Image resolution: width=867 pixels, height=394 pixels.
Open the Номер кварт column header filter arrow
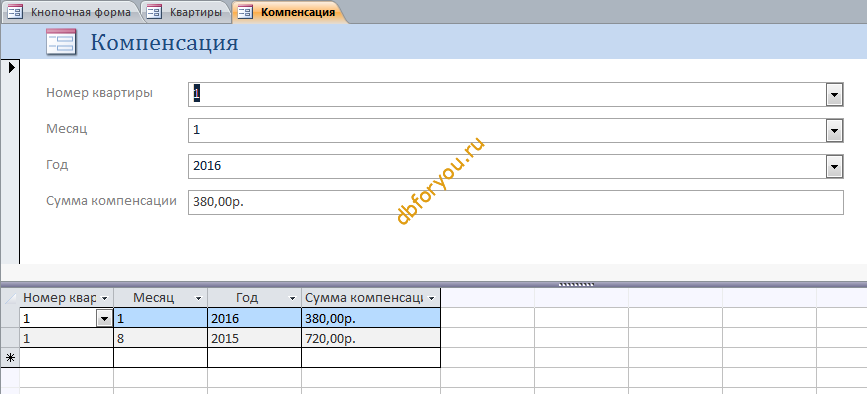105,298
